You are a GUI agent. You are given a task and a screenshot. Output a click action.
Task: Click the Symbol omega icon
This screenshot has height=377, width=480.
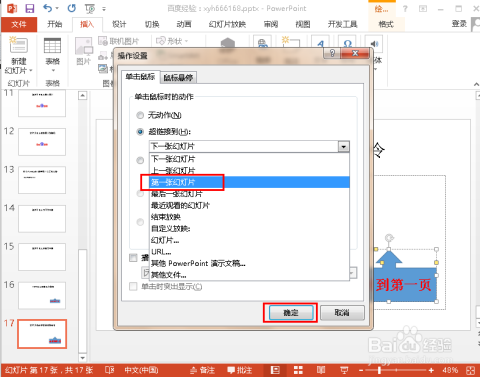click(347, 44)
